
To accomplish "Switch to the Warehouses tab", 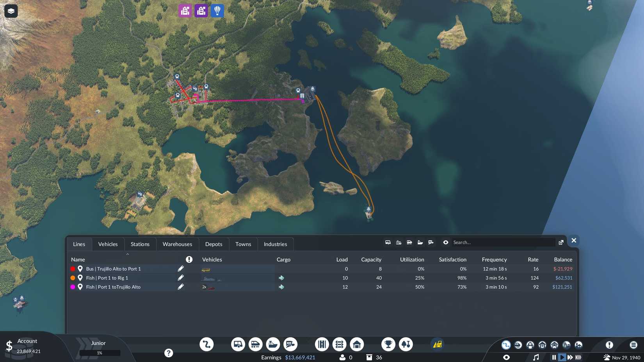I will [x=177, y=244].
